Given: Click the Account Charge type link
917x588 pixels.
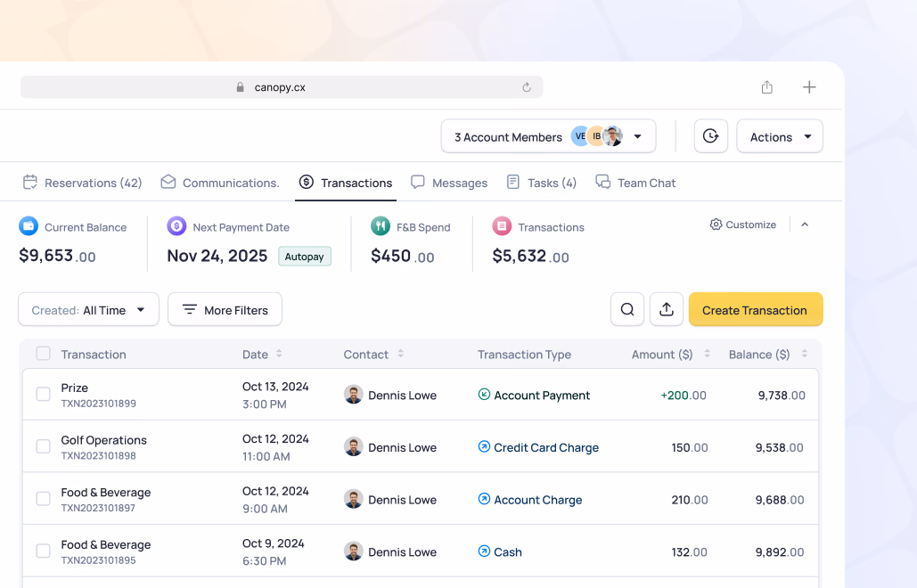Looking at the screenshot, I should [538, 500].
